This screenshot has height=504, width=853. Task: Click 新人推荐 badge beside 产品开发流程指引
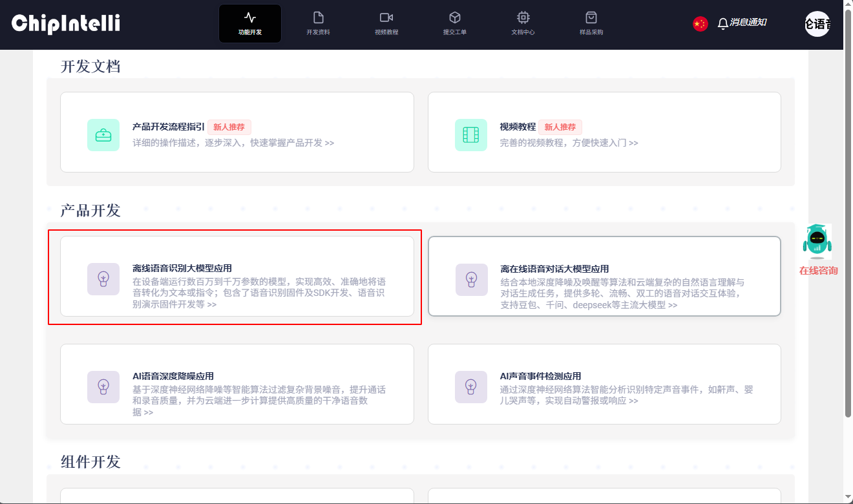(229, 127)
